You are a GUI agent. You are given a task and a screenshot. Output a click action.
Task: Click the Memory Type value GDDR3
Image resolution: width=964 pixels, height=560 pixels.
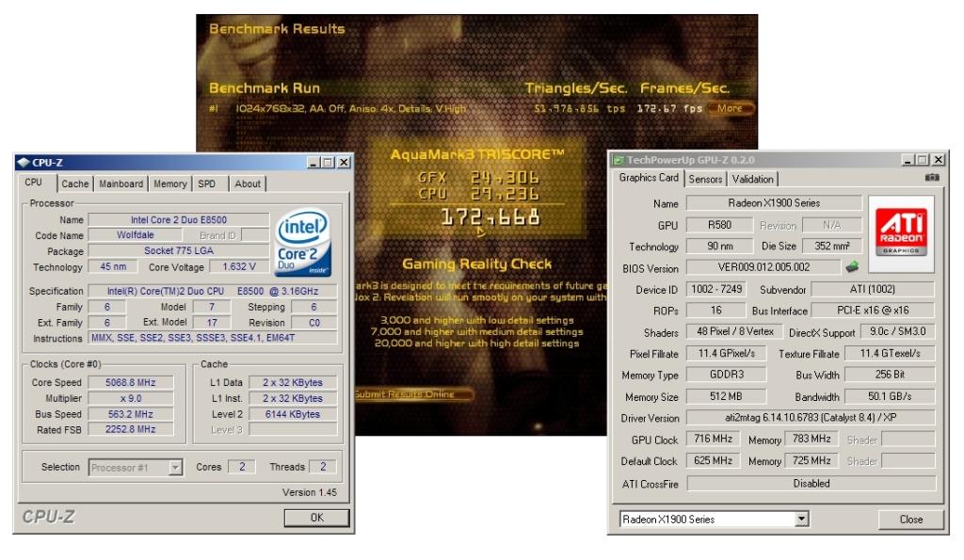726,375
